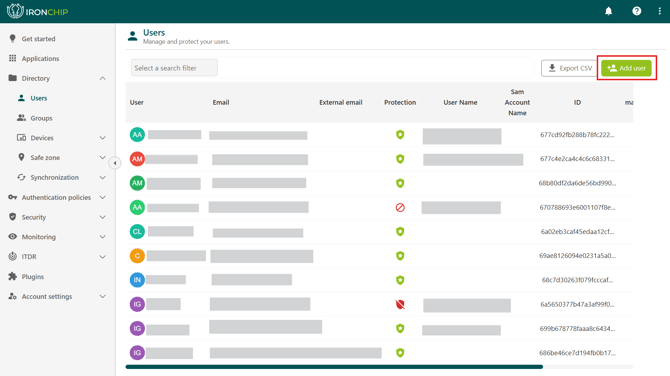Click ID 677c4e2ca4c4c6c68331...
This screenshot has width=670, height=376.
(577, 159)
